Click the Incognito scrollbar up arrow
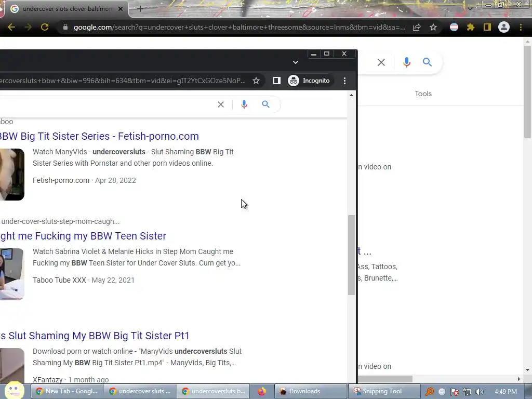This screenshot has width=532, height=399. (352, 96)
